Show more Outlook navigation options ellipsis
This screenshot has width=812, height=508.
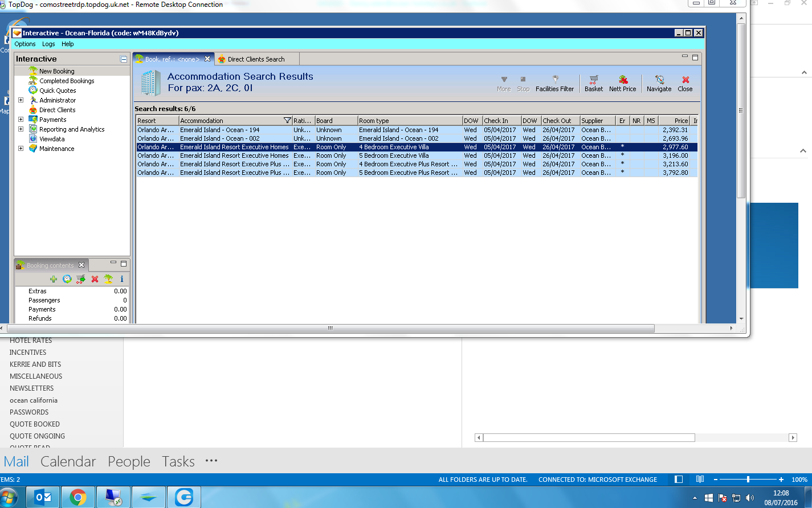click(211, 461)
